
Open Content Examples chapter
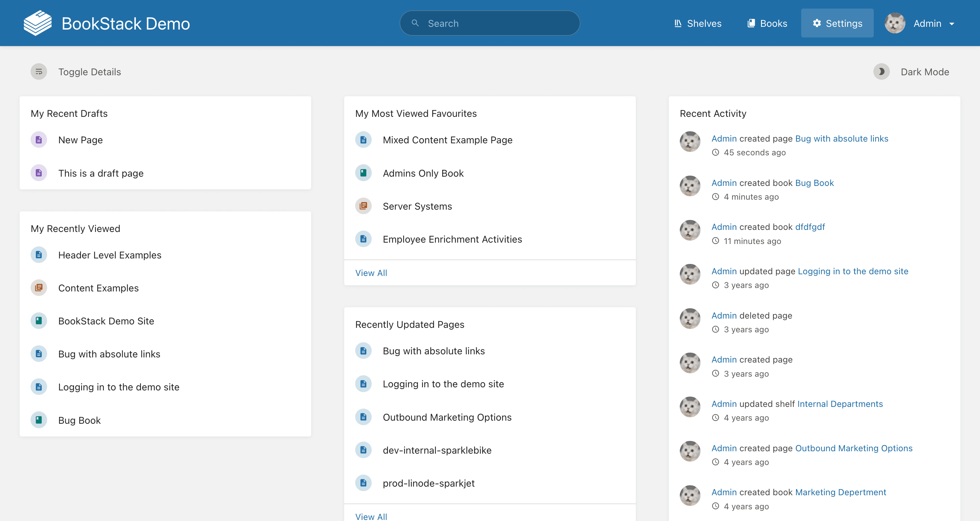coord(98,288)
